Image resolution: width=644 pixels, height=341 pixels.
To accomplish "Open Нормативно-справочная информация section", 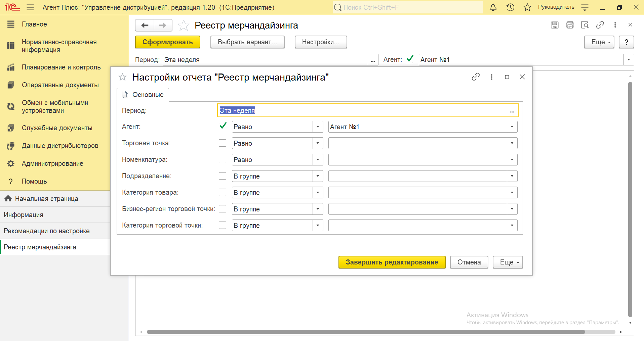I will tap(59, 46).
